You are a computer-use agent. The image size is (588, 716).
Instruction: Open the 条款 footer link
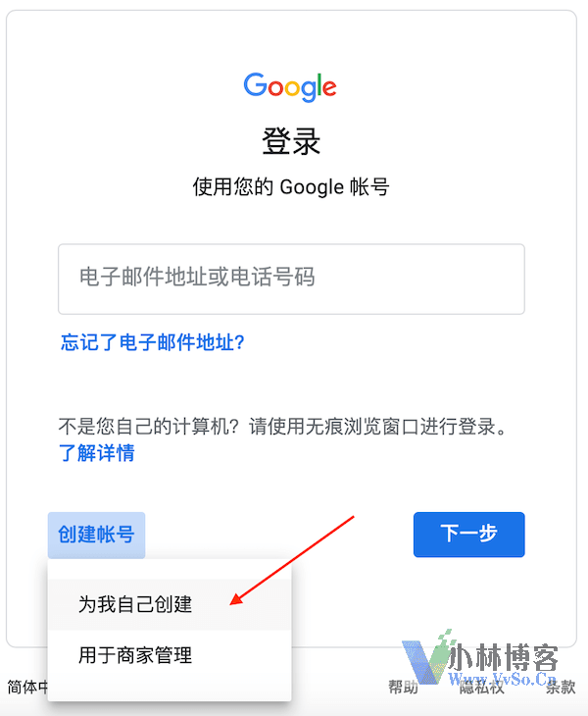(561, 687)
